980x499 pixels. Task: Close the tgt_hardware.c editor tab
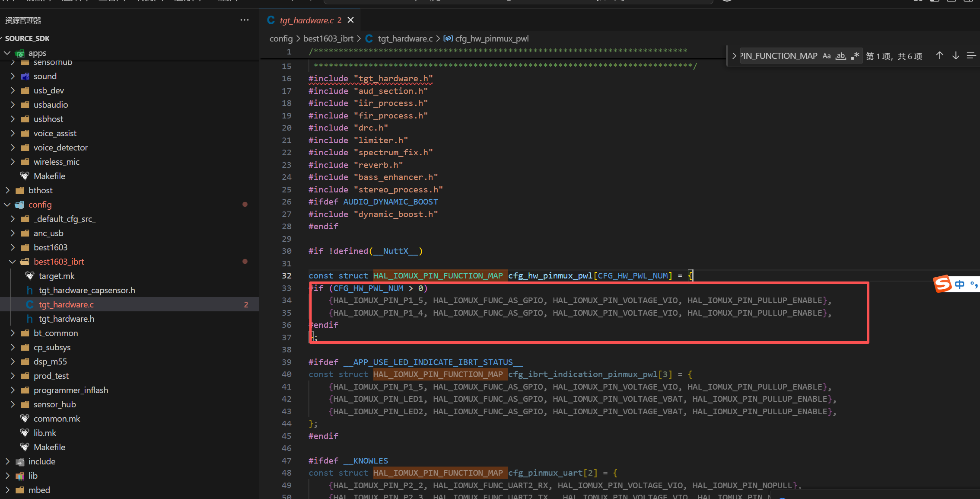(351, 20)
